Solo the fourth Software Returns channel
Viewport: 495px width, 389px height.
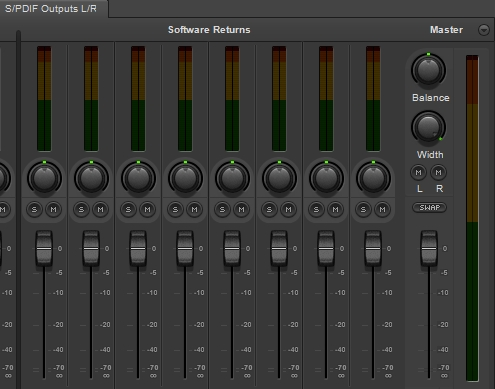click(x=175, y=209)
